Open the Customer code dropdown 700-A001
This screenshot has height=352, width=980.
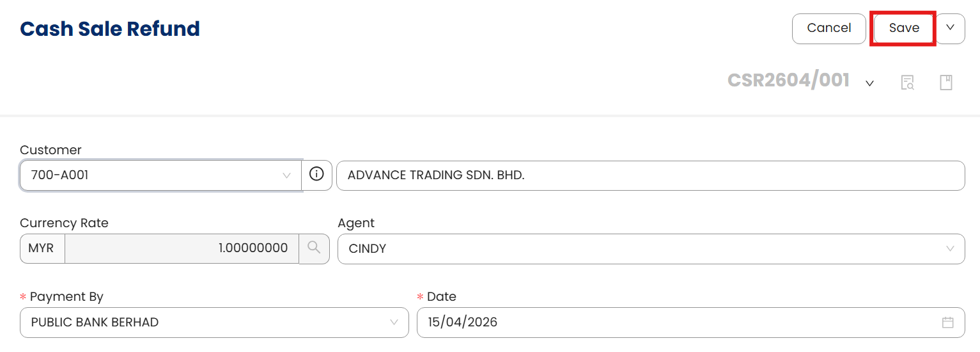(x=160, y=175)
